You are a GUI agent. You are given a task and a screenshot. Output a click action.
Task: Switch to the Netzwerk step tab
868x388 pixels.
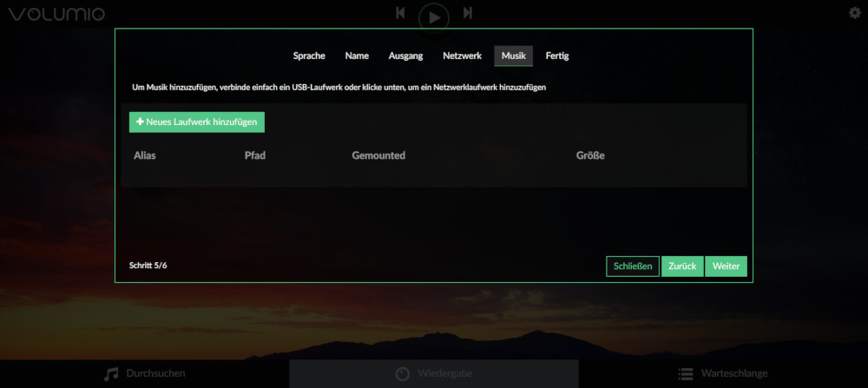463,56
